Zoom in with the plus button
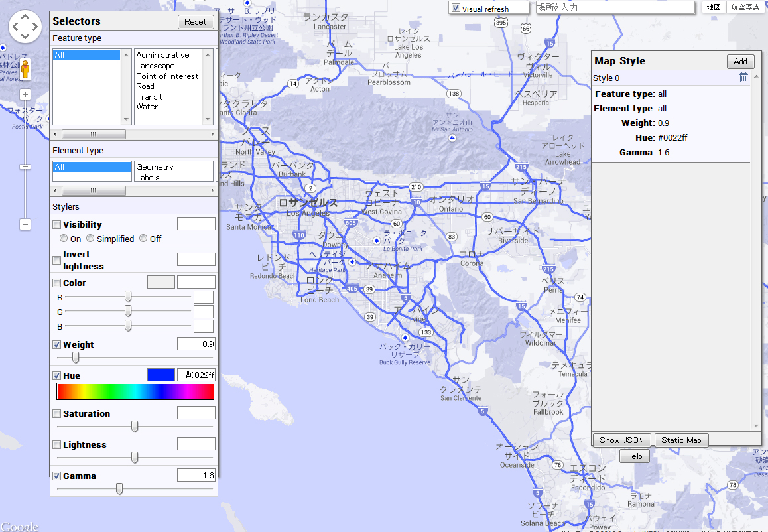Image resolution: width=768 pixels, height=532 pixels. (x=25, y=94)
